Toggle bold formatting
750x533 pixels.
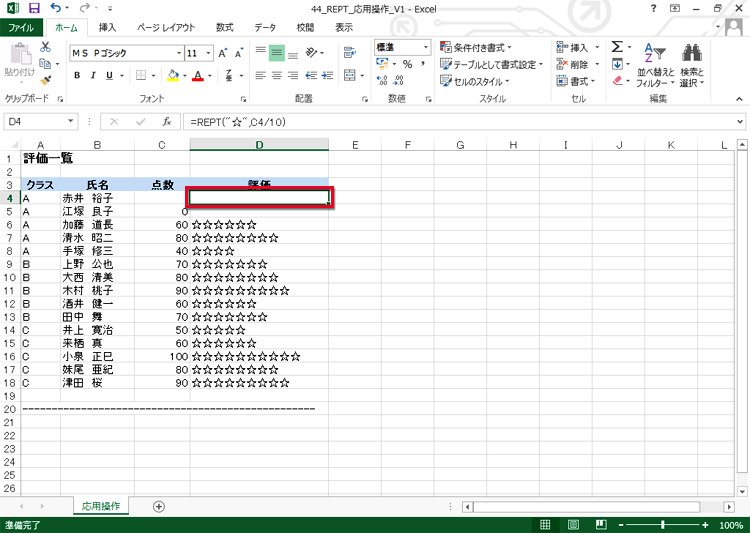77,76
